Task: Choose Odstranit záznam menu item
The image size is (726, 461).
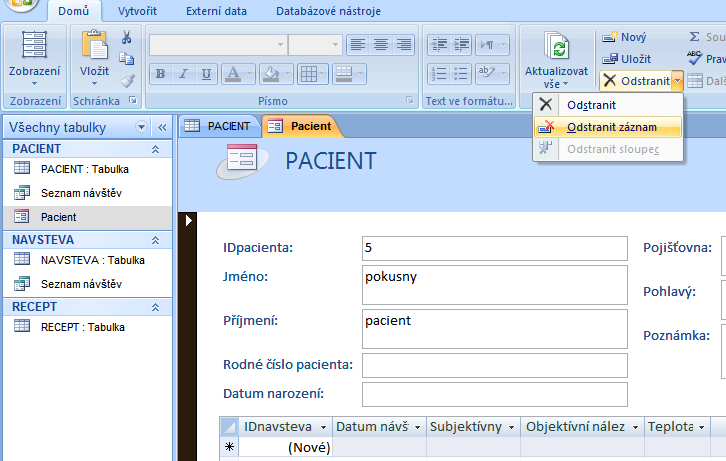Action: (608, 127)
